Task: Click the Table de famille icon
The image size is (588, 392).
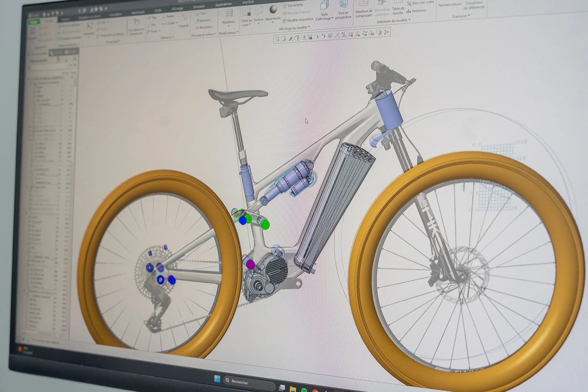Action: pos(398,2)
